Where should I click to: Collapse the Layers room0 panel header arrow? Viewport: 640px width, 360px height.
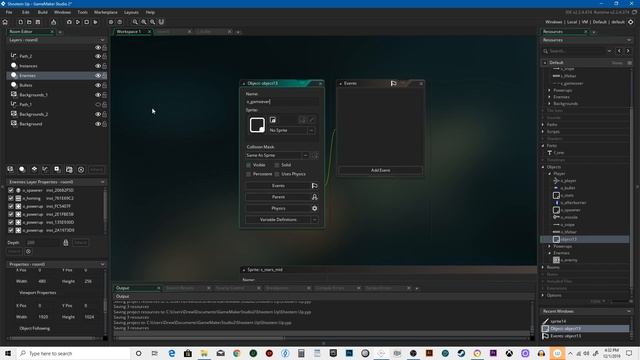(102, 40)
